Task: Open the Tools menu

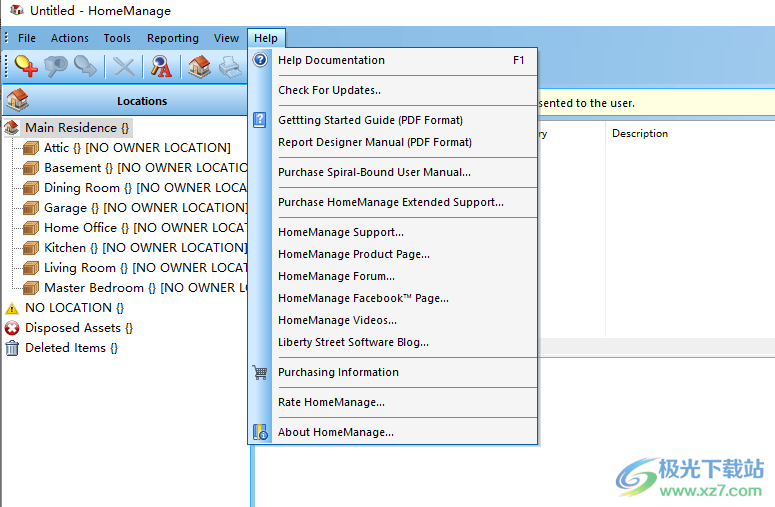Action: (x=117, y=38)
